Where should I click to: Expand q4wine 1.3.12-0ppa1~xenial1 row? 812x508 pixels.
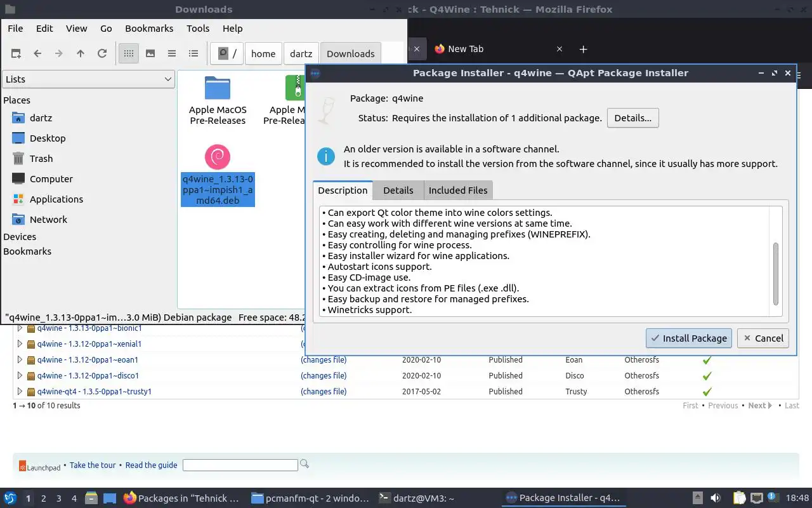point(20,344)
